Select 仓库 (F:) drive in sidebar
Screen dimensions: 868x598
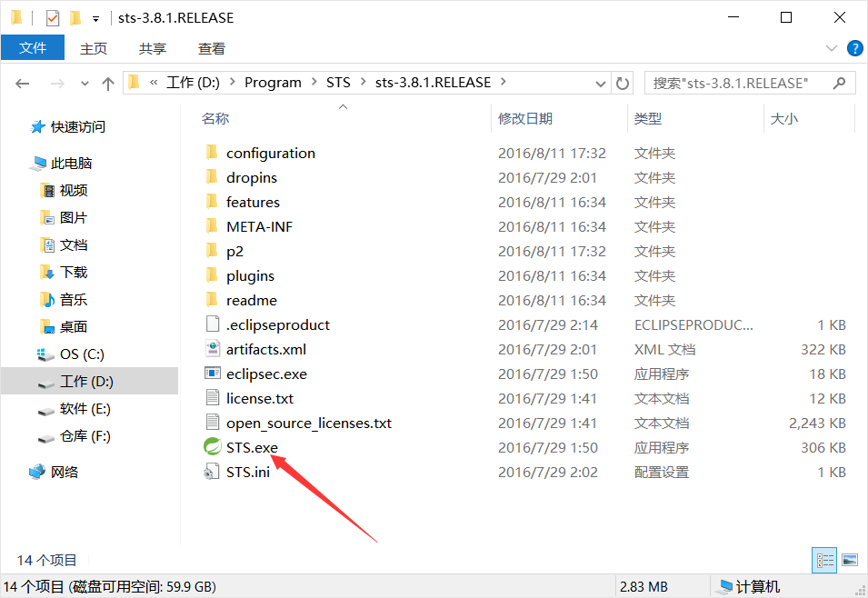pos(74,435)
